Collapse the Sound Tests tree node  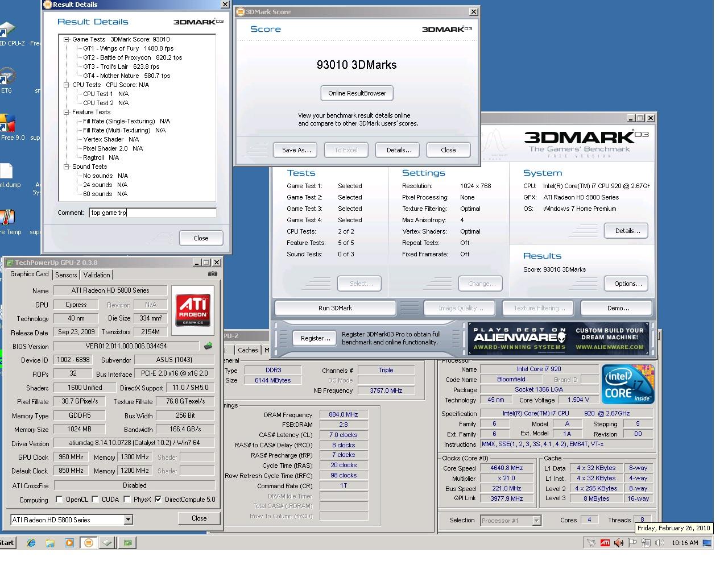coord(66,167)
